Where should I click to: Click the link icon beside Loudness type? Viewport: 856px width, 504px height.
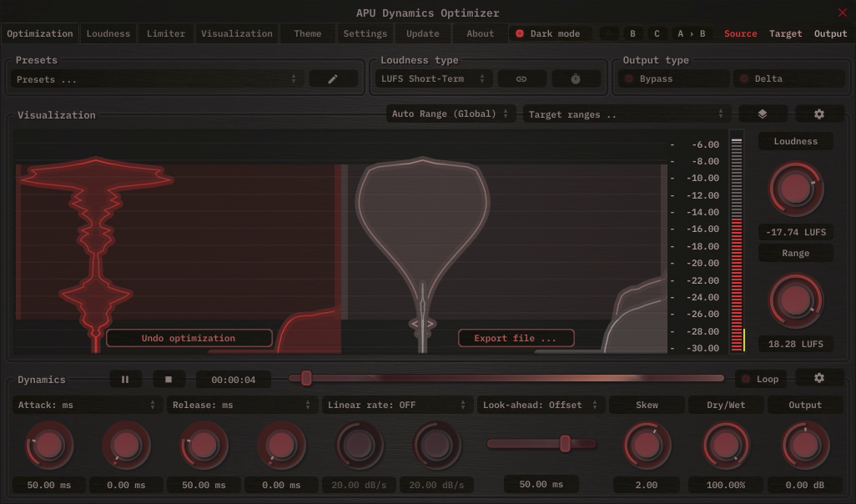(521, 78)
